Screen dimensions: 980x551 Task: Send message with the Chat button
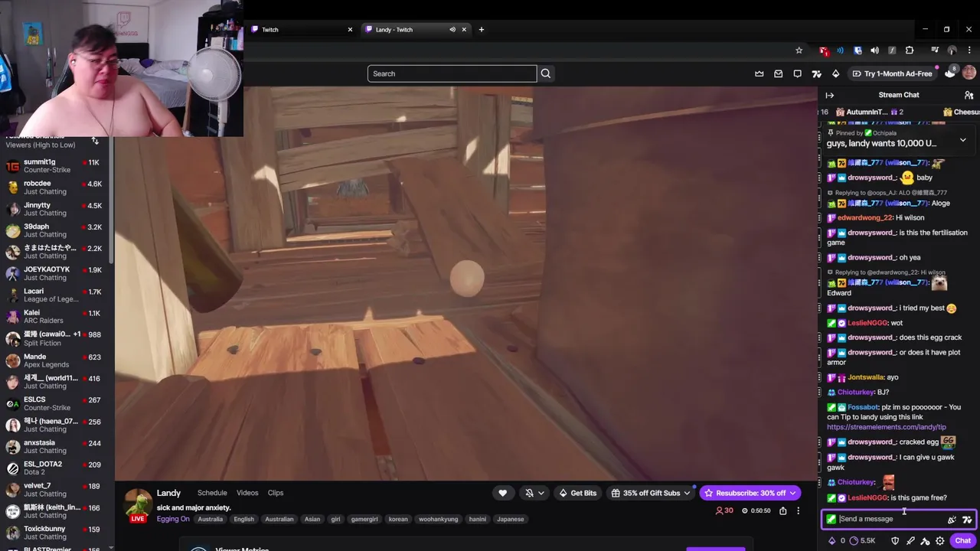[x=963, y=541]
